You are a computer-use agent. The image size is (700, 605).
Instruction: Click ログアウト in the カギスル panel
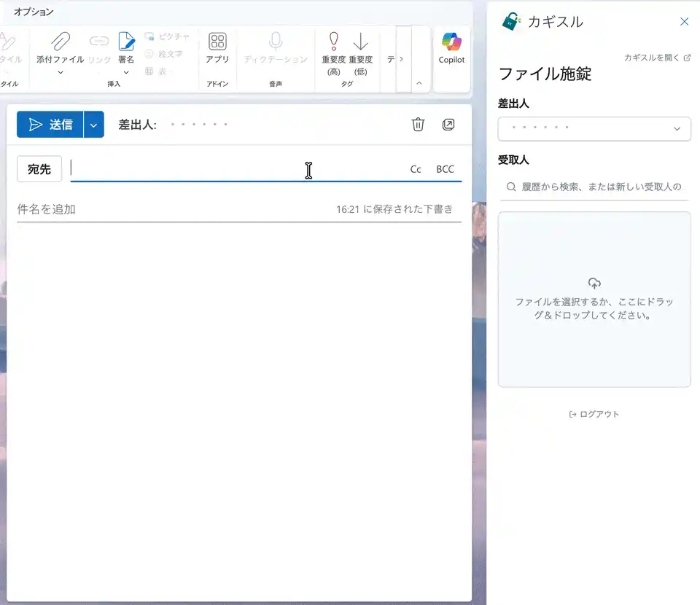594,413
